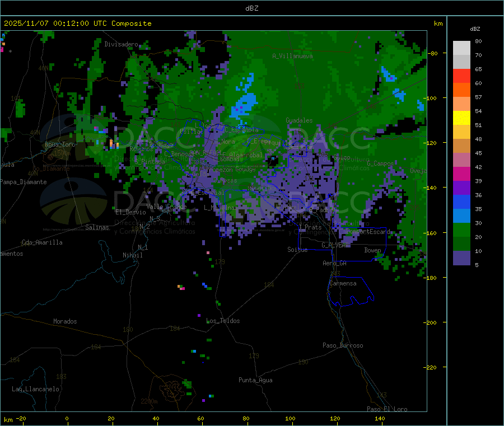Select the 20 dBZ green legend swatch

(461, 244)
